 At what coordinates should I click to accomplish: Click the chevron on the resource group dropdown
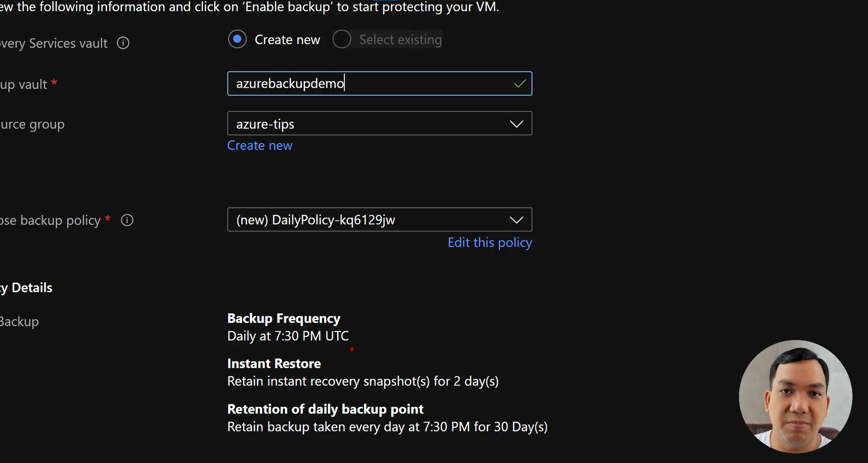tap(517, 124)
